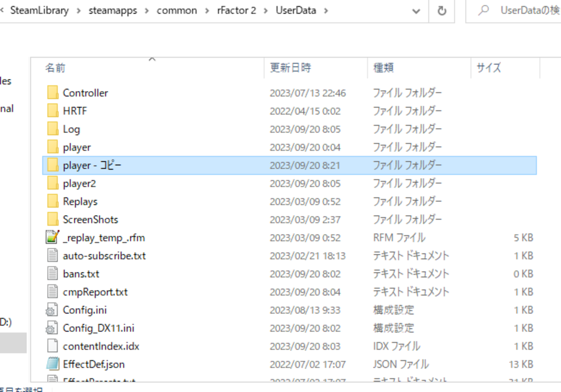The width and height of the screenshot is (561, 392).
Task: Go to rFactor 2 in the breadcrumb path
Action: coord(236,10)
